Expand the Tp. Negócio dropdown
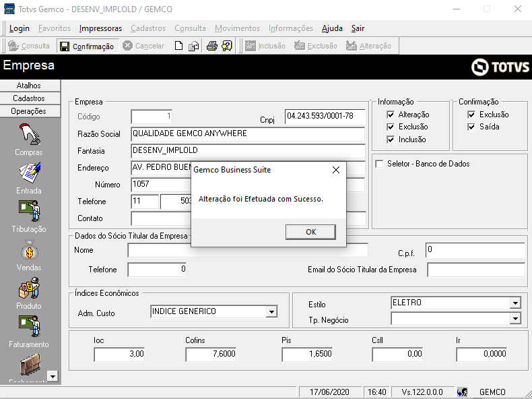This screenshot has height=399, width=532. (515, 319)
